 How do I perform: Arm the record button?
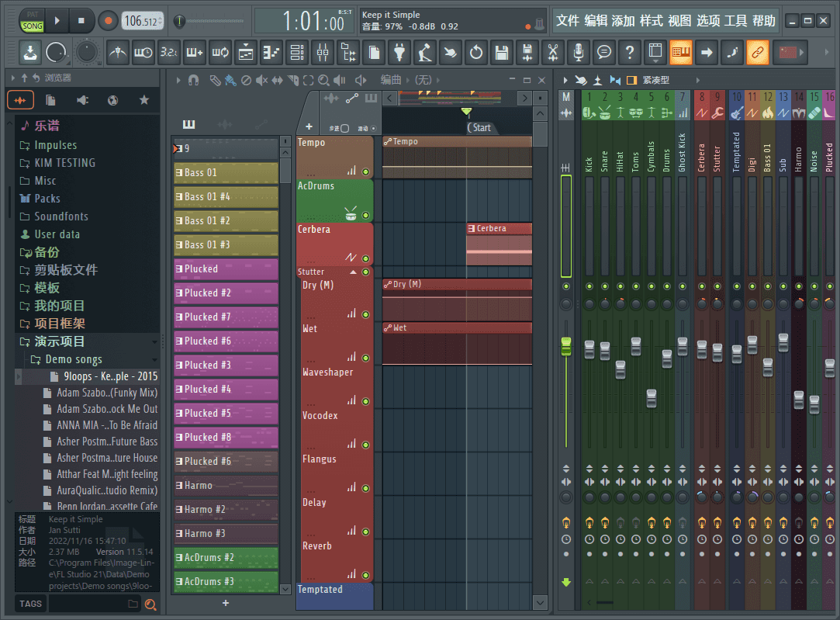108,21
